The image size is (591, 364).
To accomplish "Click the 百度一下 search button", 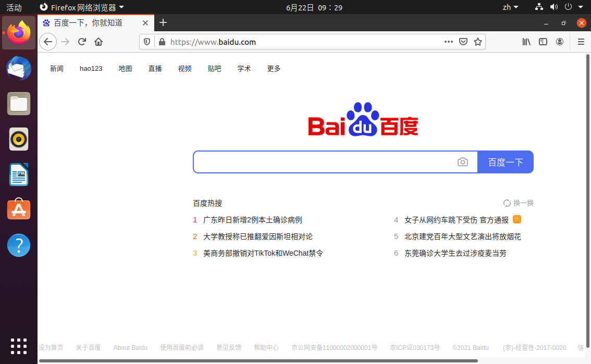I will (506, 162).
